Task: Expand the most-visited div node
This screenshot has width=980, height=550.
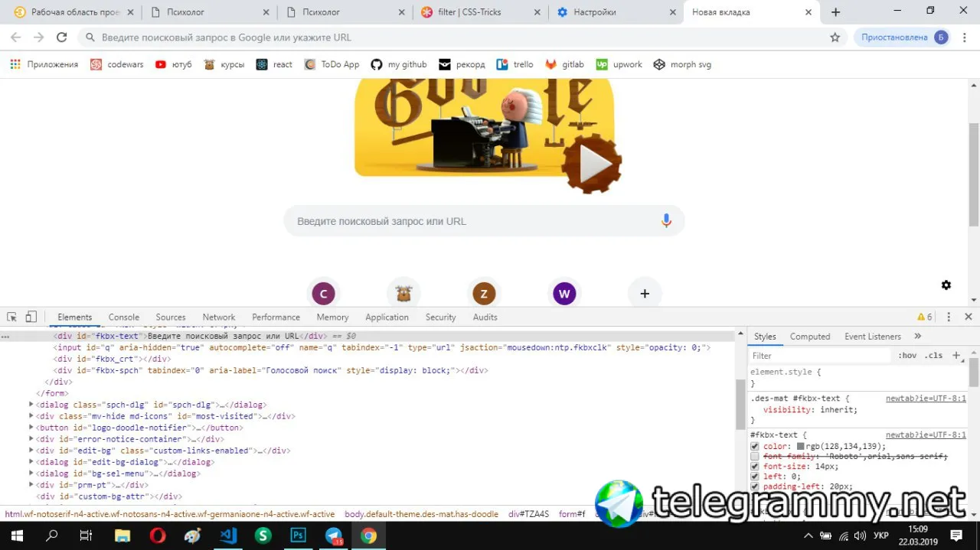Action: 31,416
